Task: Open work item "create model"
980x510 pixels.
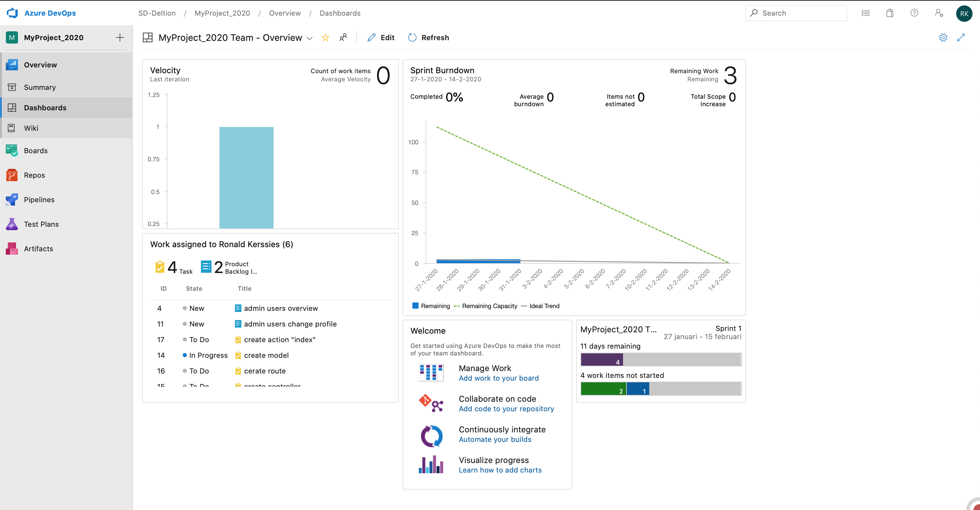Action: click(266, 355)
